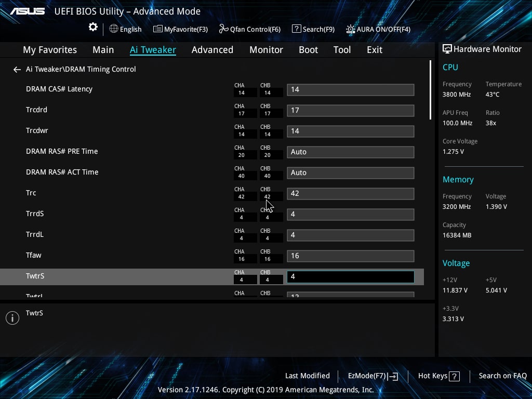Click the highlighted TwtrS value field
Viewport: 532px width, 399px height.
click(351, 276)
